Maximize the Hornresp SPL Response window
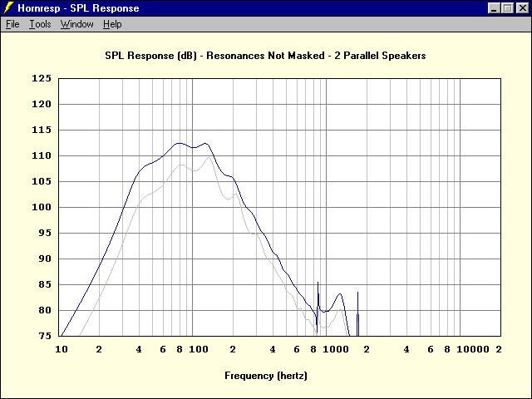The height and width of the screenshot is (399, 532). (508, 8)
